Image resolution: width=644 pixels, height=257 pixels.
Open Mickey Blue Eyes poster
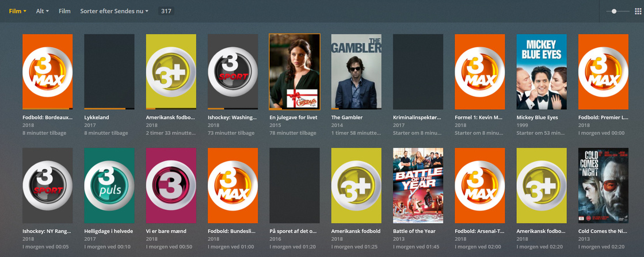pos(542,72)
